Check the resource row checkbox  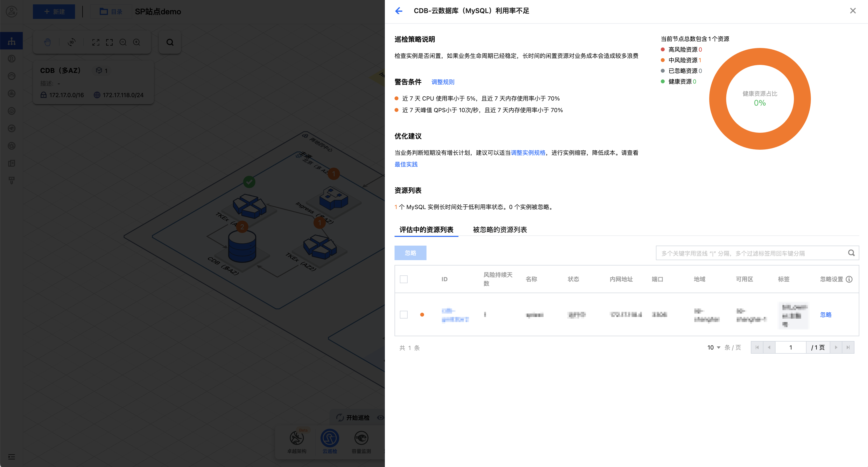404,315
